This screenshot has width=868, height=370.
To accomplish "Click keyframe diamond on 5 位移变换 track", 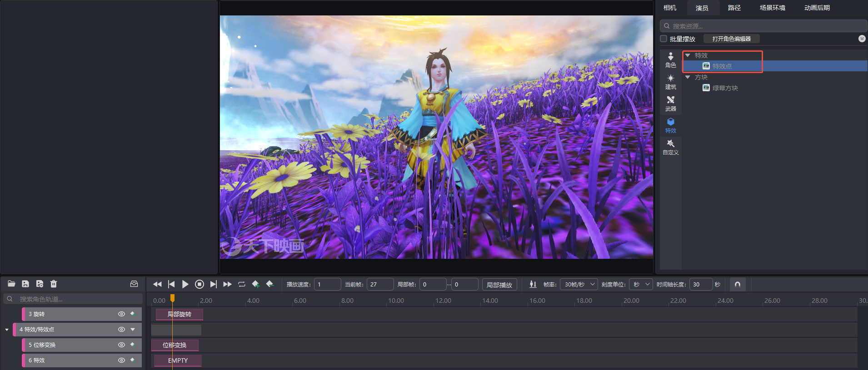I will point(133,345).
